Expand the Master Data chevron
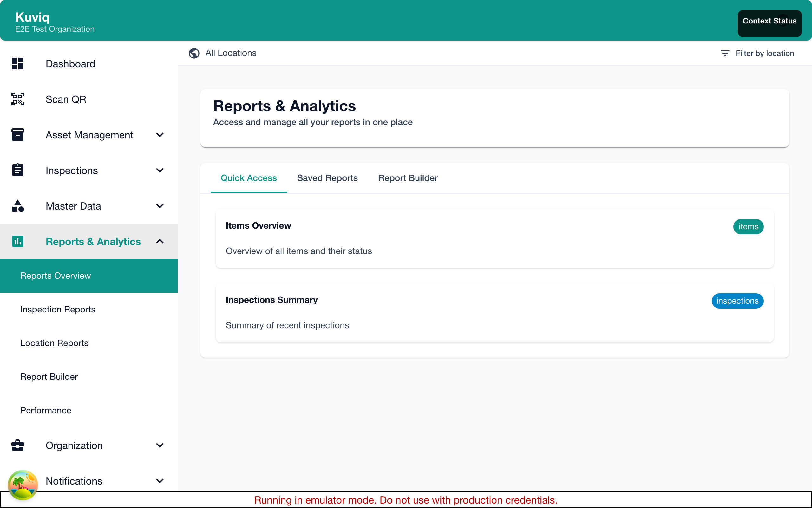 click(x=160, y=206)
